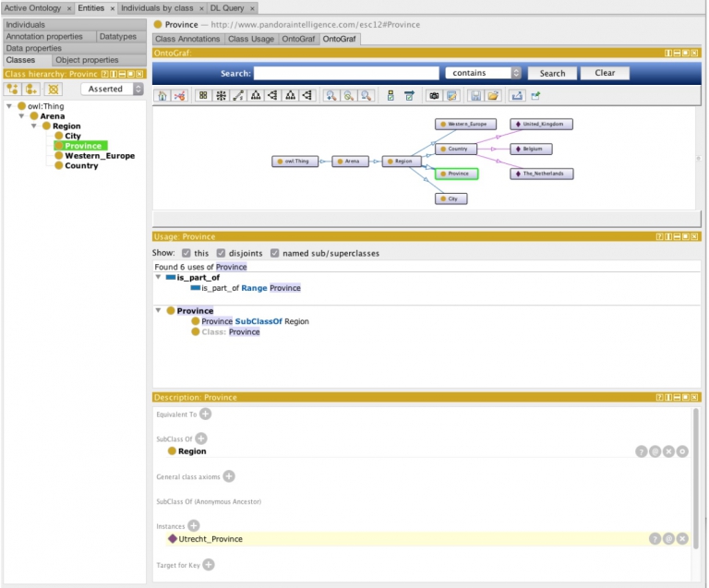Image resolution: width=709 pixels, height=588 pixels.
Task: Open the Class Usage tab
Action: (250, 39)
